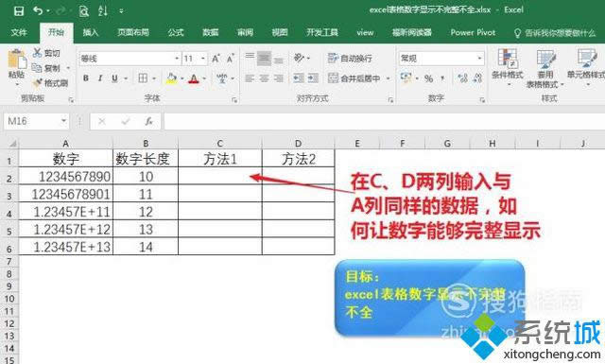Open the border style dropdown arrow

(x=153, y=78)
